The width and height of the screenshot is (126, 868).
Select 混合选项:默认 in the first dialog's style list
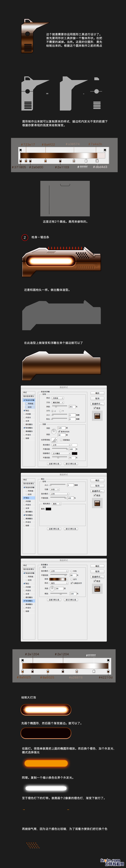29,396
